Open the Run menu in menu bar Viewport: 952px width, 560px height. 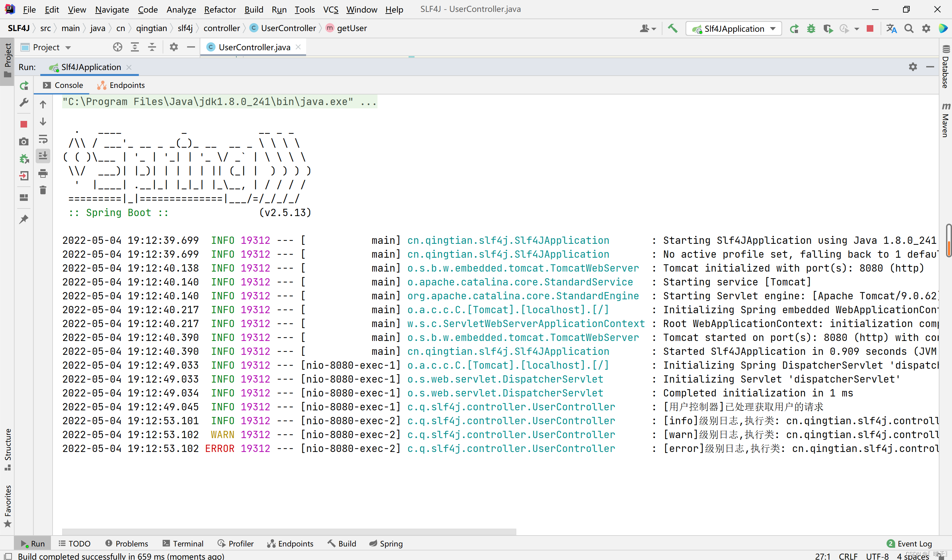[x=279, y=9]
